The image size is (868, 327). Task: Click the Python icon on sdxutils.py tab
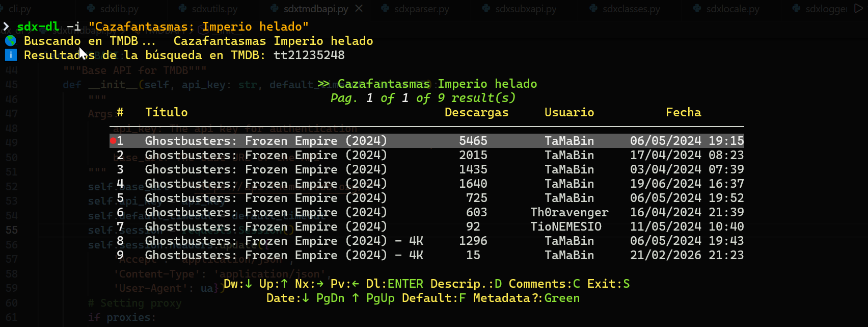(x=183, y=9)
